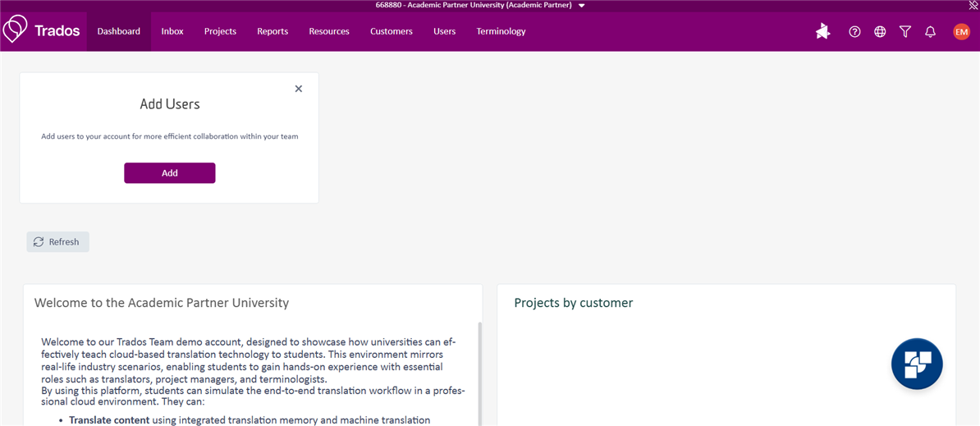Open the help question mark icon
The image size is (980, 426).
854,32
